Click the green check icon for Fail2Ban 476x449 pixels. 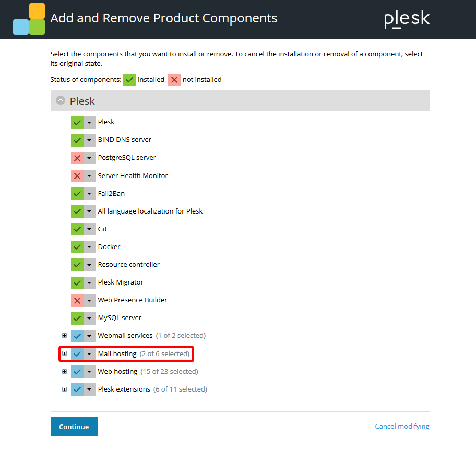coord(76,193)
